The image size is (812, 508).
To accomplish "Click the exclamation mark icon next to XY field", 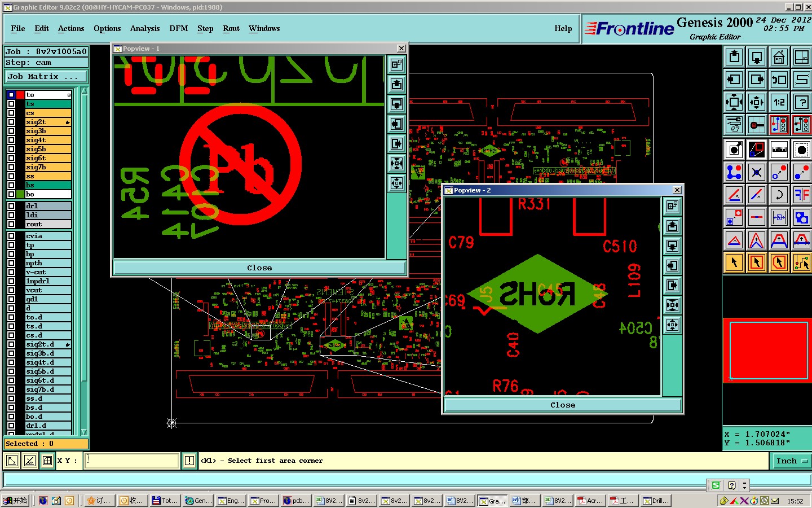I will [x=189, y=461].
